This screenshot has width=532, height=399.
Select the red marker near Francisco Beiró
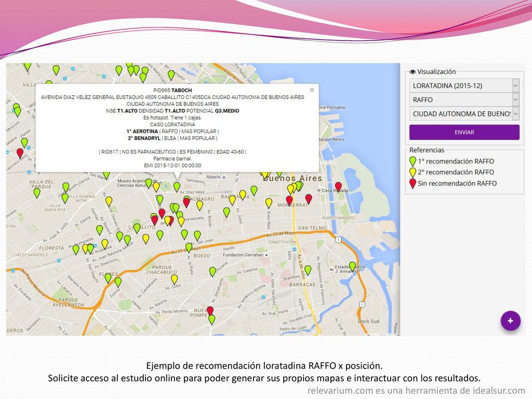pos(20,153)
